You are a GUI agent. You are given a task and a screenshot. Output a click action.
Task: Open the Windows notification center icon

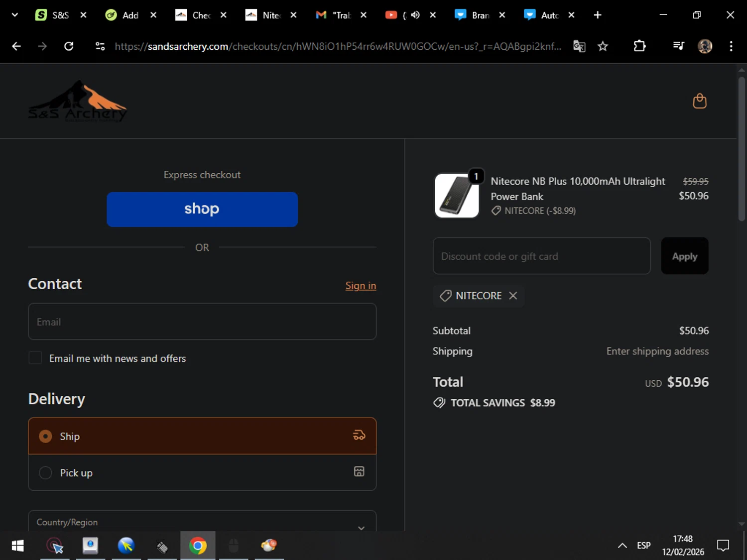click(723, 546)
